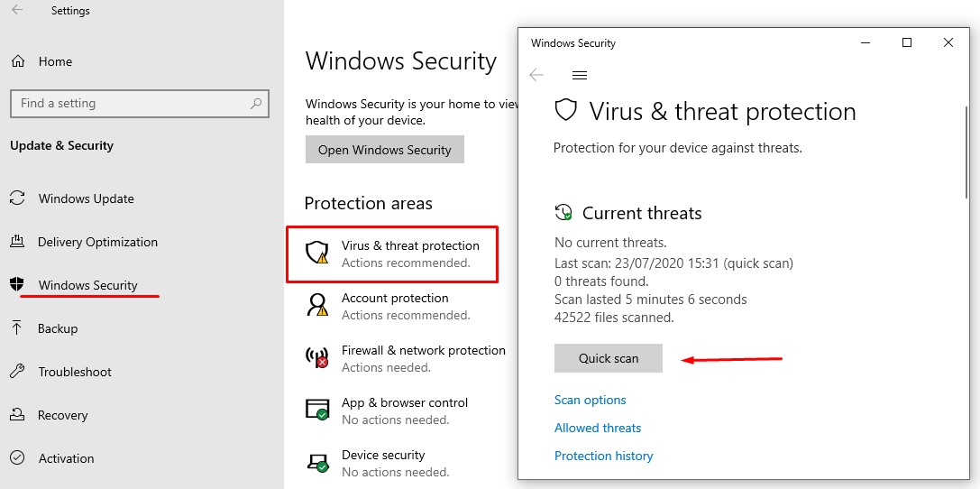Open the Allowed threats link
Viewport: 980px width, 489px height.
coord(598,428)
